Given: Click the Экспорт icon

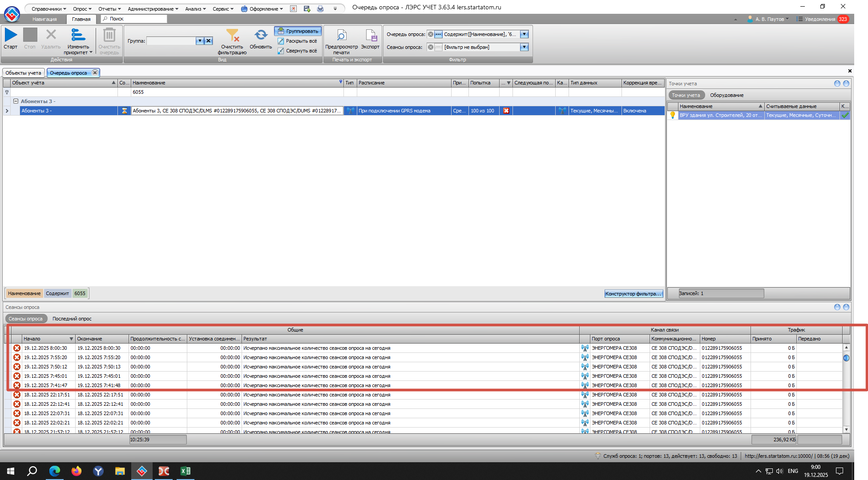Looking at the screenshot, I should pyautogui.click(x=371, y=35).
